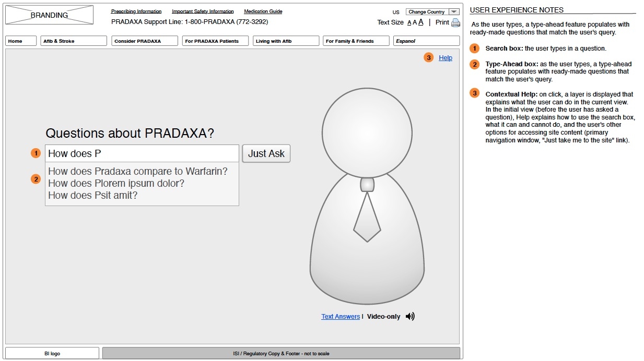Click the BRANDING logo placeholder
The height and width of the screenshot is (361, 644).
[49, 15]
